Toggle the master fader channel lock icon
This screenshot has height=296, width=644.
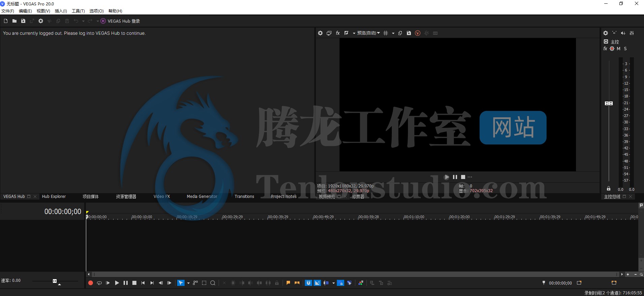pyautogui.click(x=609, y=189)
